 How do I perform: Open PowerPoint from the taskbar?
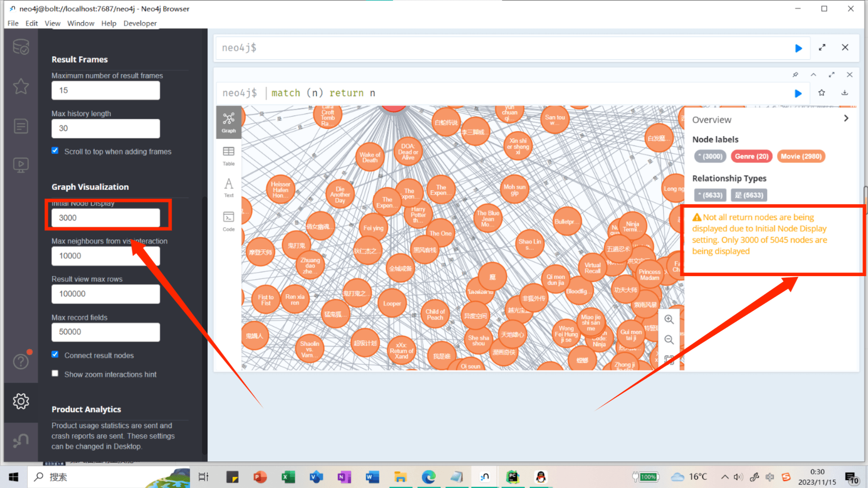pos(260,477)
